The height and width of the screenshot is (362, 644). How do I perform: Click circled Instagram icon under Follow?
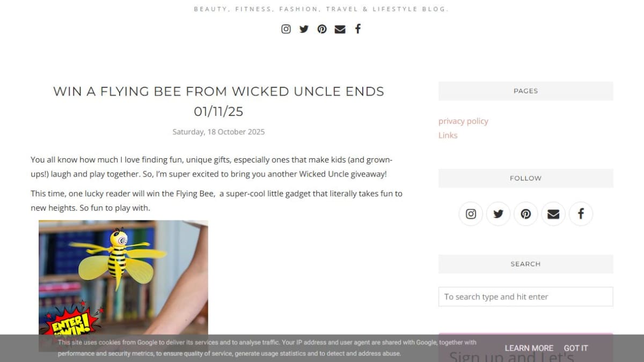[x=471, y=214]
